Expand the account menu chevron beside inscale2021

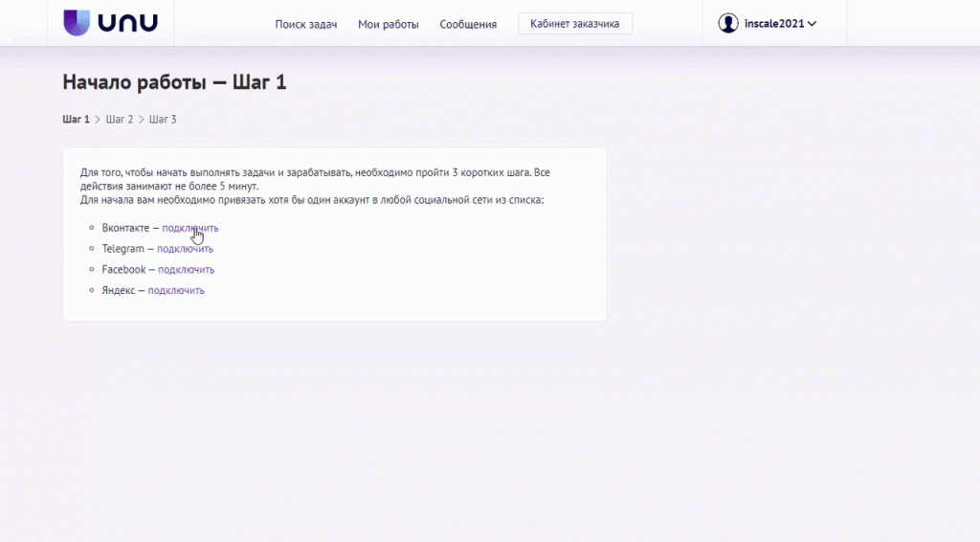click(x=813, y=24)
